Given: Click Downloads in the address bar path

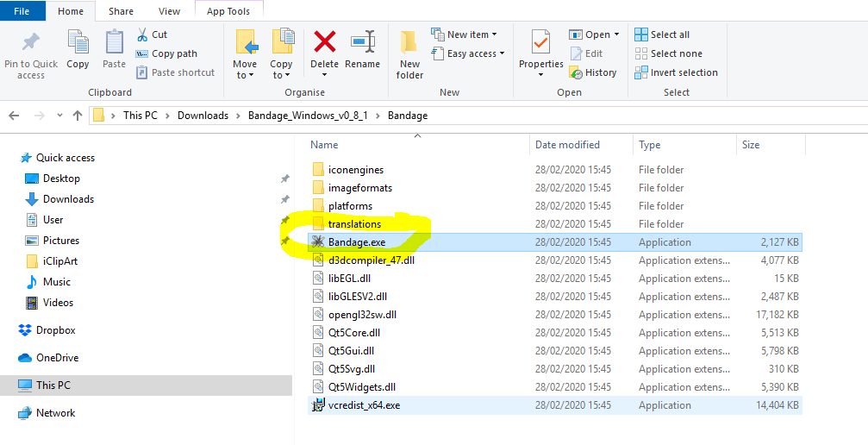Looking at the screenshot, I should 203,116.
